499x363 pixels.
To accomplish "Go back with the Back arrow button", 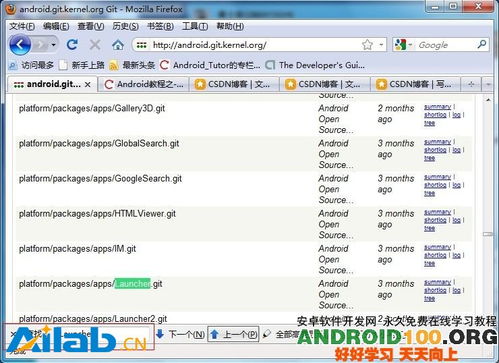I will 20,45.
